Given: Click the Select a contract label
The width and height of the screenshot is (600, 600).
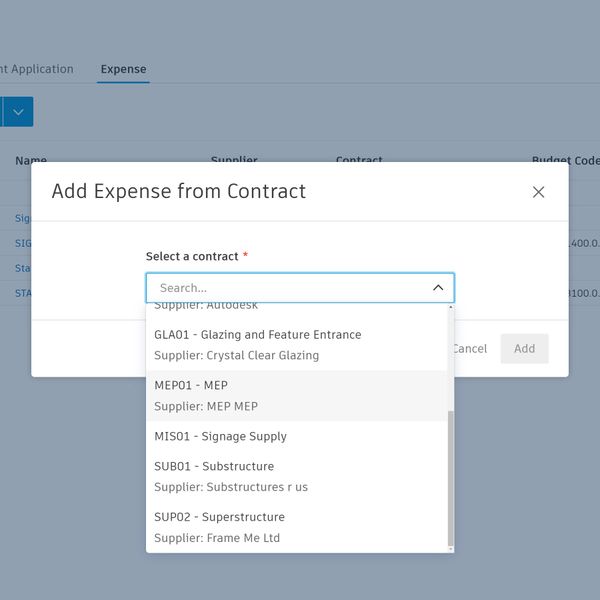Looking at the screenshot, I should (x=192, y=257).
